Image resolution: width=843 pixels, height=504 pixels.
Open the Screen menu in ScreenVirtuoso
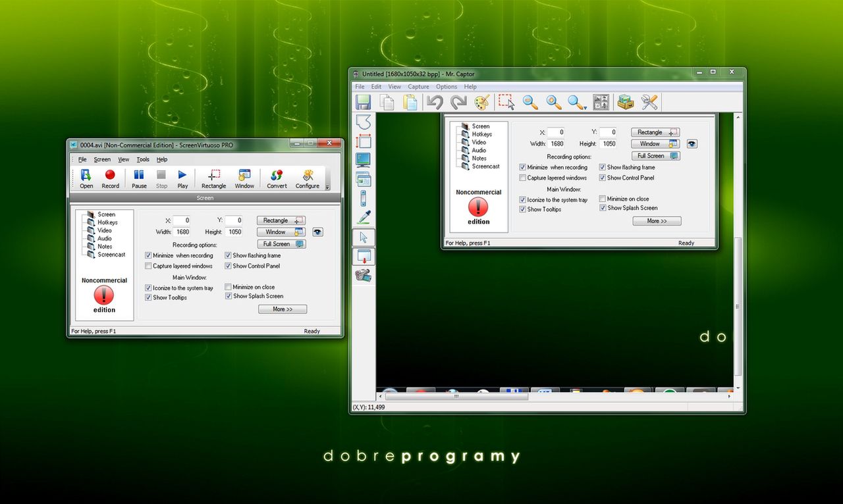point(102,159)
